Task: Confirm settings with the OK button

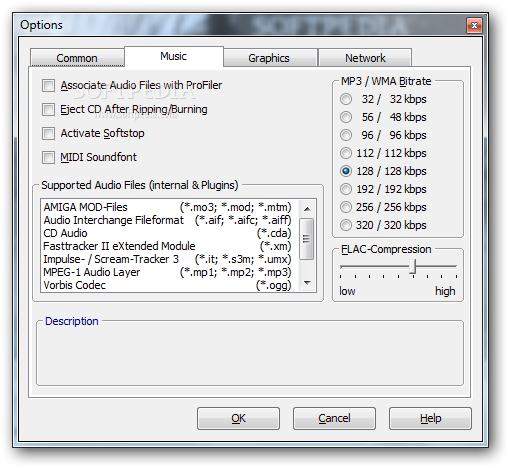Action: (x=238, y=418)
